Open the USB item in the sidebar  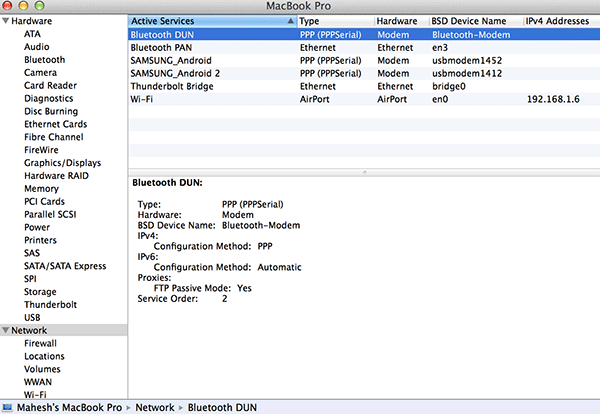point(34,317)
